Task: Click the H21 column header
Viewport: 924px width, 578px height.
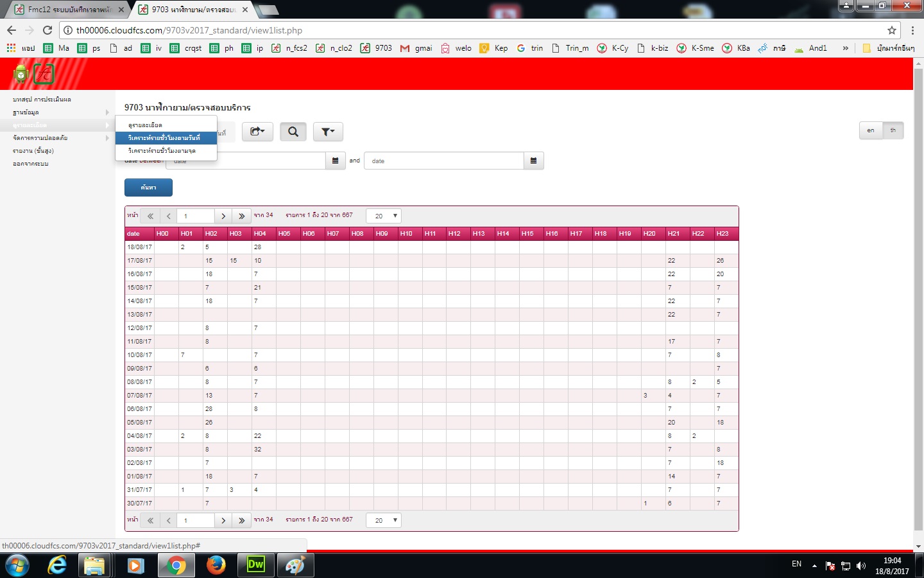Action: click(x=678, y=234)
